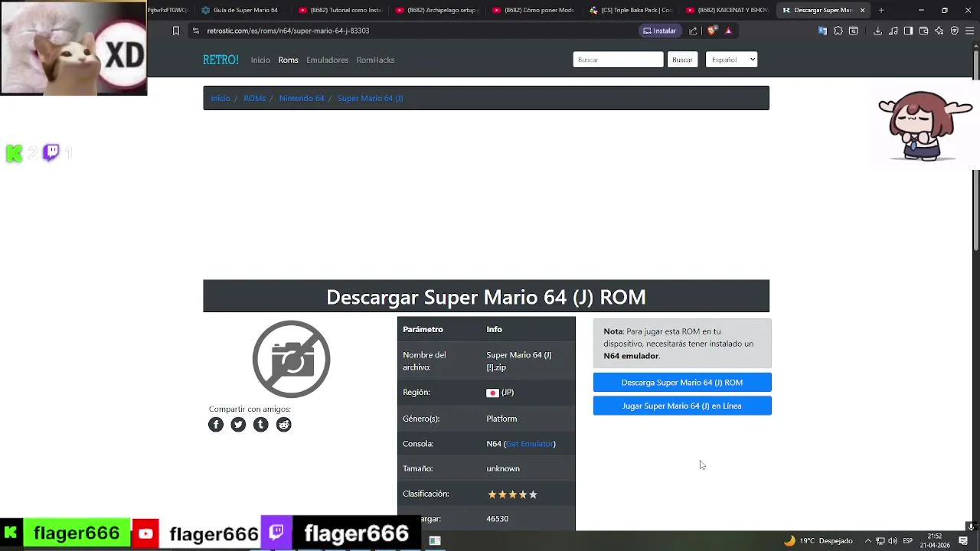980x551 pixels.
Task: Open Roms in the site navbar
Action: 288,60
